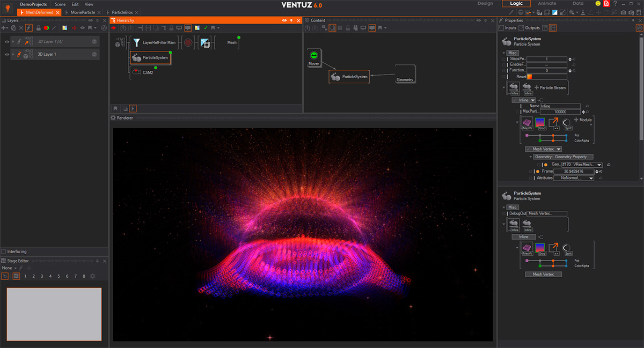Click the Geometry Property button
This screenshot has width=644, height=348.
[563, 157]
